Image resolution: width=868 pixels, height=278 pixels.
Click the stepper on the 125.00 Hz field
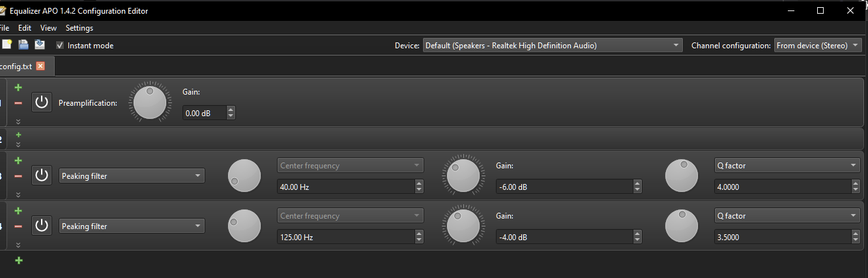pyautogui.click(x=418, y=237)
